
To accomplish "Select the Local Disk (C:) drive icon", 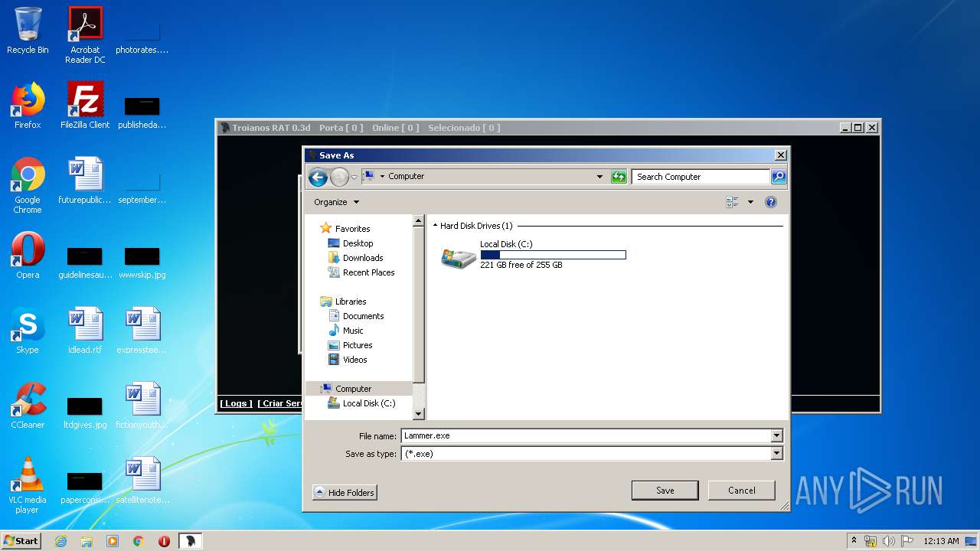I will [x=459, y=258].
